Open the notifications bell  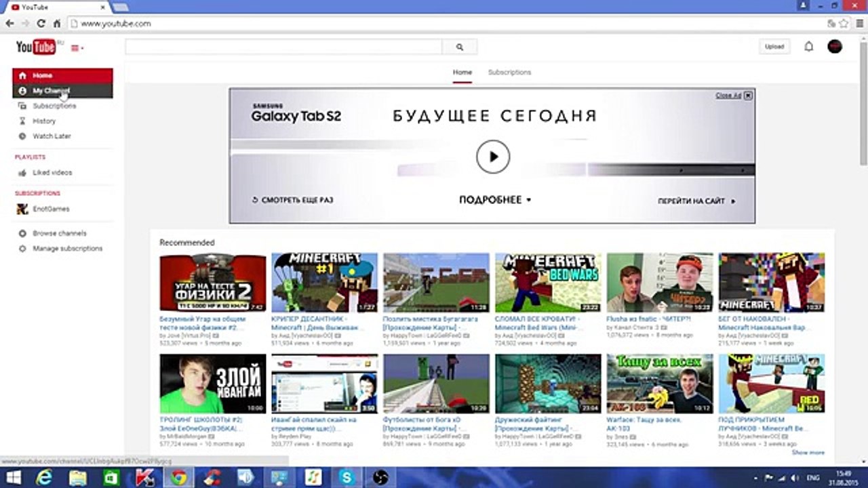pyautogui.click(x=808, y=47)
